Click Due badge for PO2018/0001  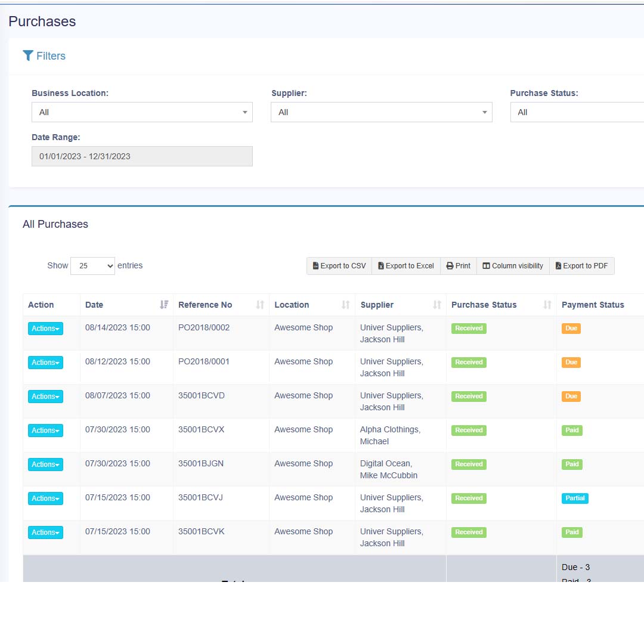tap(571, 363)
